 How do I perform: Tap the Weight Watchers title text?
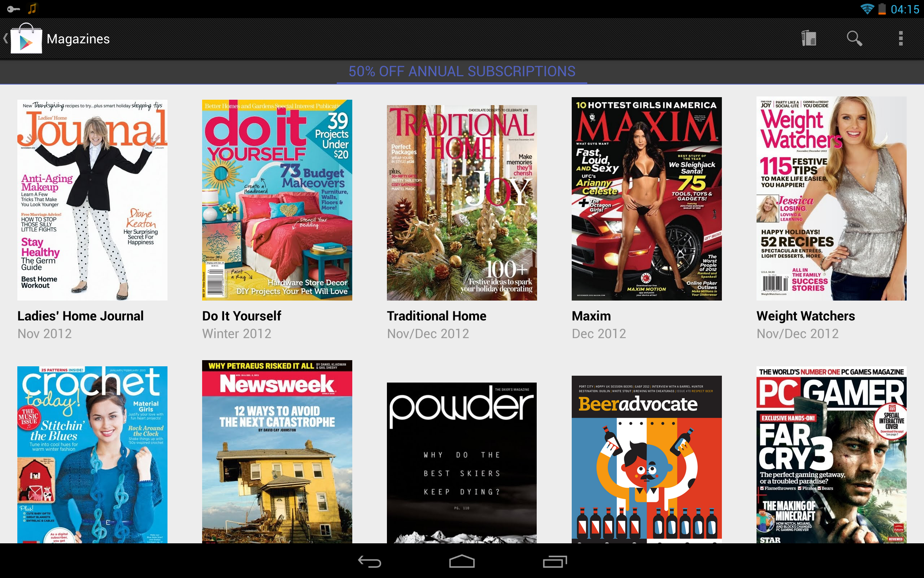pyautogui.click(x=806, y=316)
